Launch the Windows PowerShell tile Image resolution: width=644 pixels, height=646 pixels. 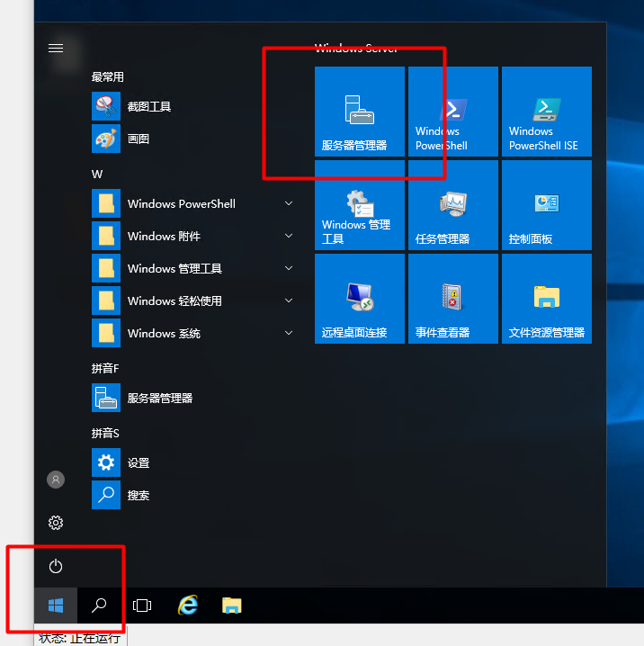(453, 112)
